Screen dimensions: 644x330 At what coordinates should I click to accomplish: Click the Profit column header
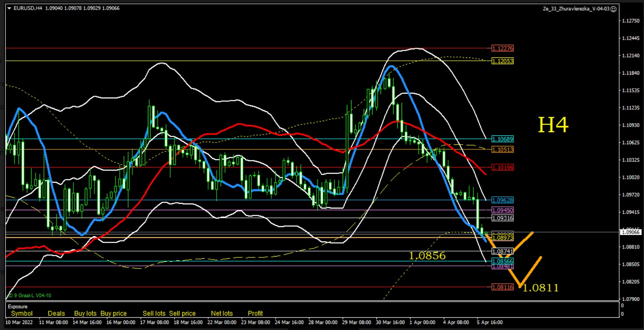click(x=255, y=314)
